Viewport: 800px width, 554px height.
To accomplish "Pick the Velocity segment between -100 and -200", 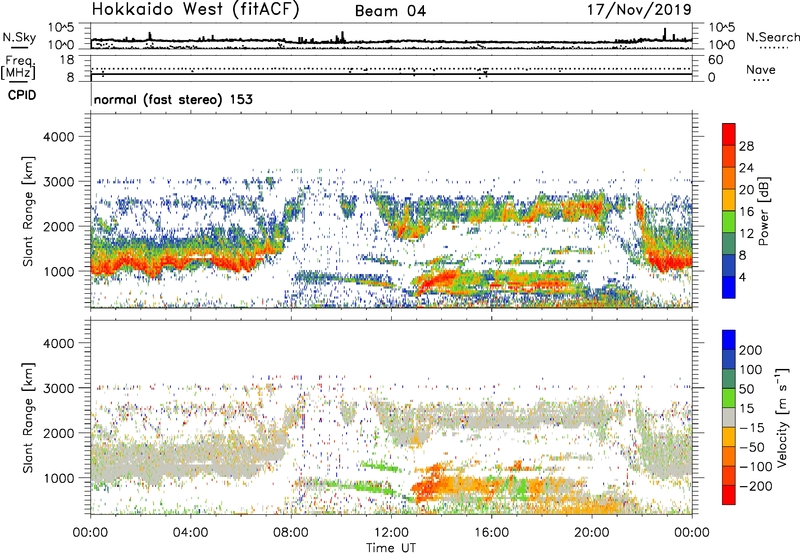I will point(729,475).
